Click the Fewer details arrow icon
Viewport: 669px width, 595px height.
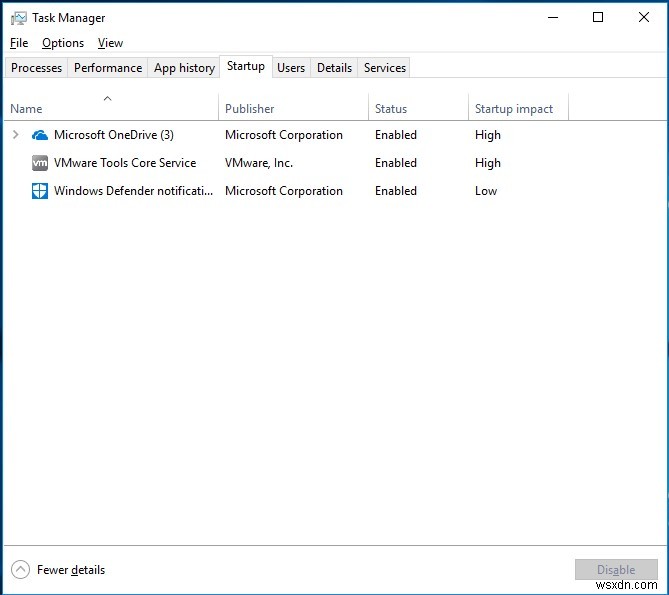tap(20, 569)
